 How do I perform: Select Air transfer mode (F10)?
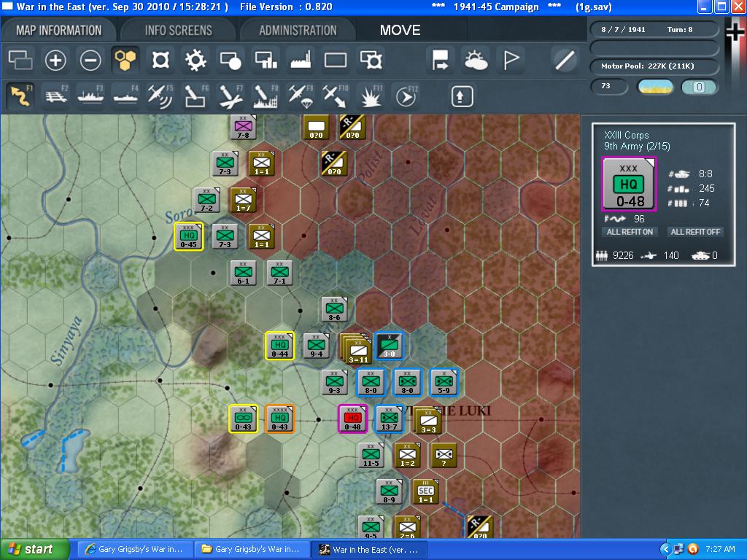pos(336,96)
